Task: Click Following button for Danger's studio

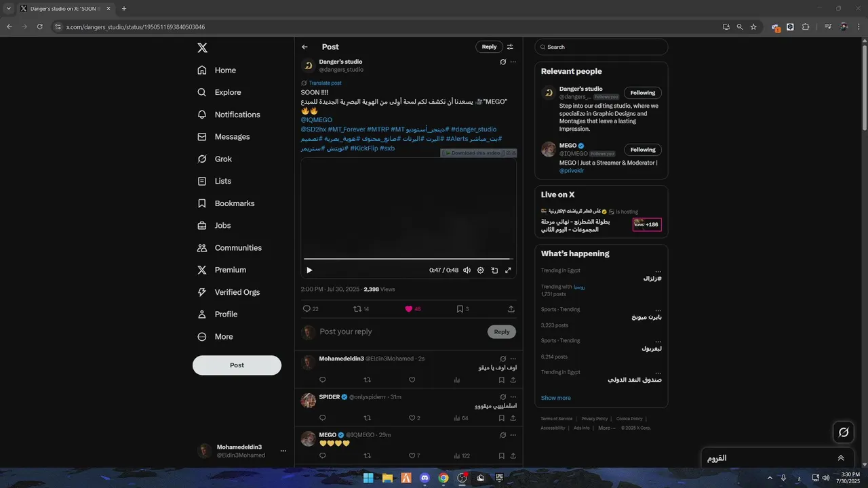Action: pos(643,93)
